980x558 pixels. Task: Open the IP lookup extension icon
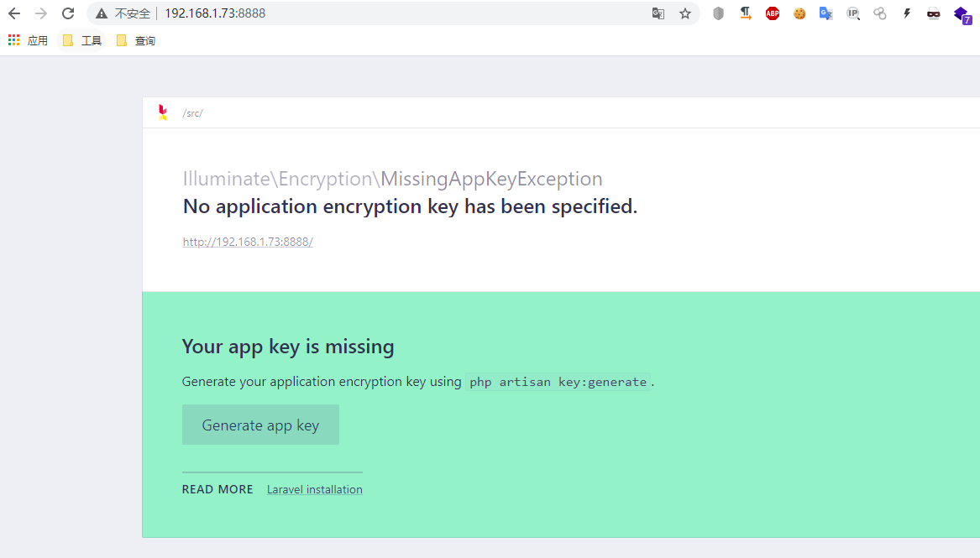click(x=853, y=13)
